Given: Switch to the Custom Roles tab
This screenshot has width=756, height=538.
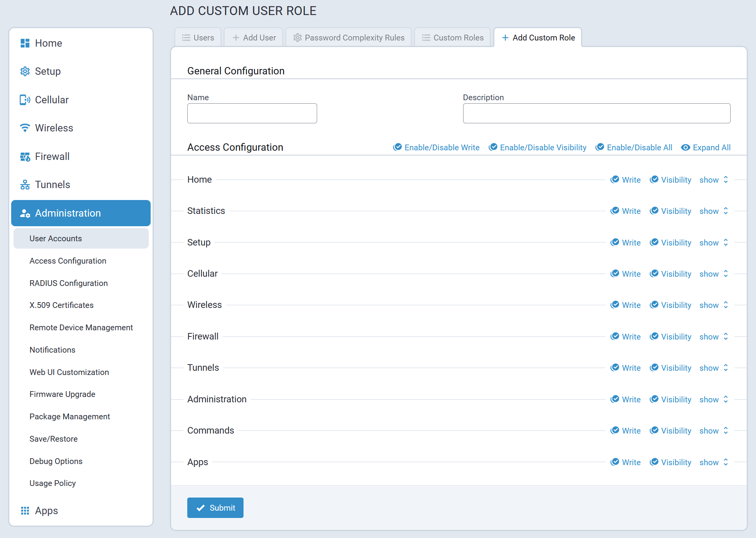Looking at the screenshot, I should tap(452, 38).
